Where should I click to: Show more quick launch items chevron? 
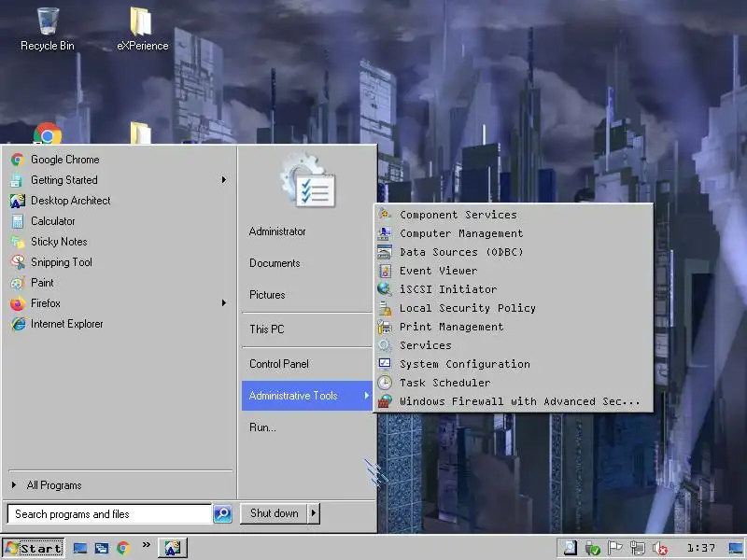147,544
